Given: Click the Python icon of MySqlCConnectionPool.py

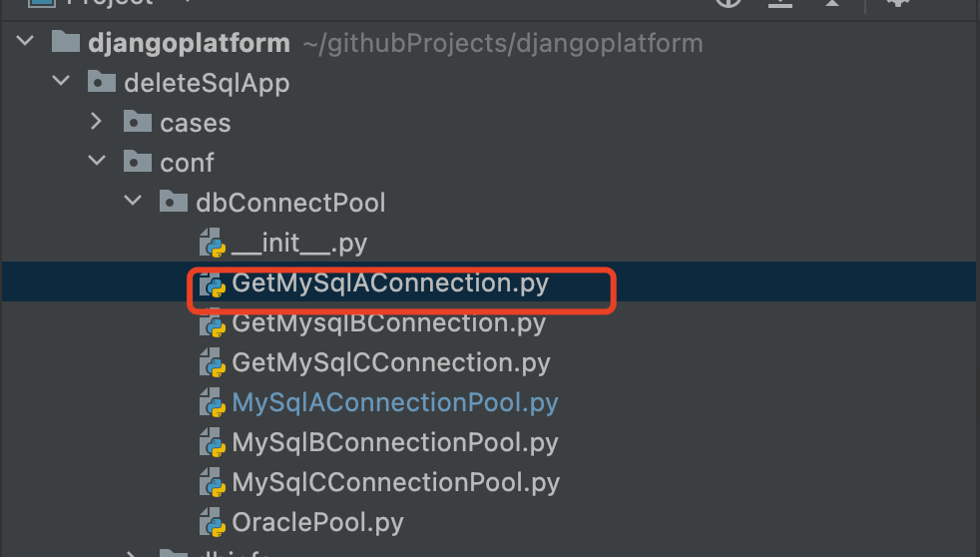Looking at the screenshot, I should 213,483.
